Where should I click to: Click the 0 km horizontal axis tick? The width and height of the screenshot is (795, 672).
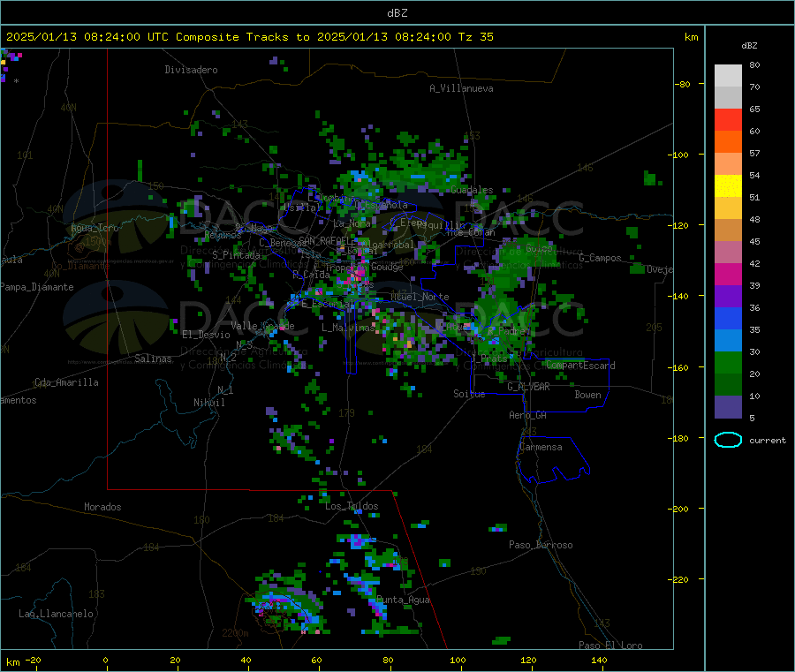[x=105, y=660]
